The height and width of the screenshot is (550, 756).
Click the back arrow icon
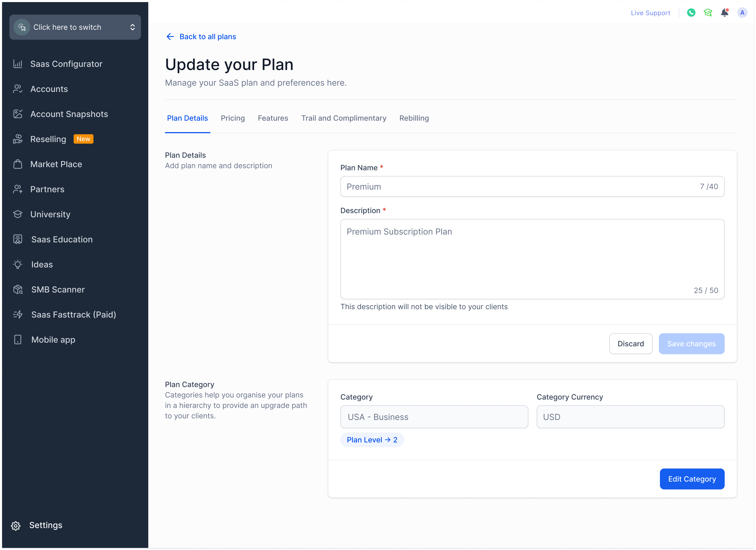click(x=170, y=37)
